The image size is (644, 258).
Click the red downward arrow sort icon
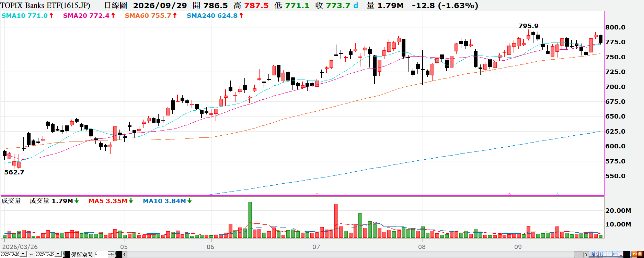click(597, 254)
